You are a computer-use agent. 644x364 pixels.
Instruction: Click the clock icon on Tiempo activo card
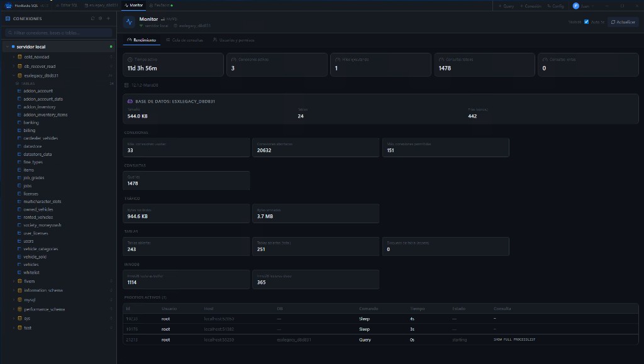pyautogui.click(x=130, y=60)
